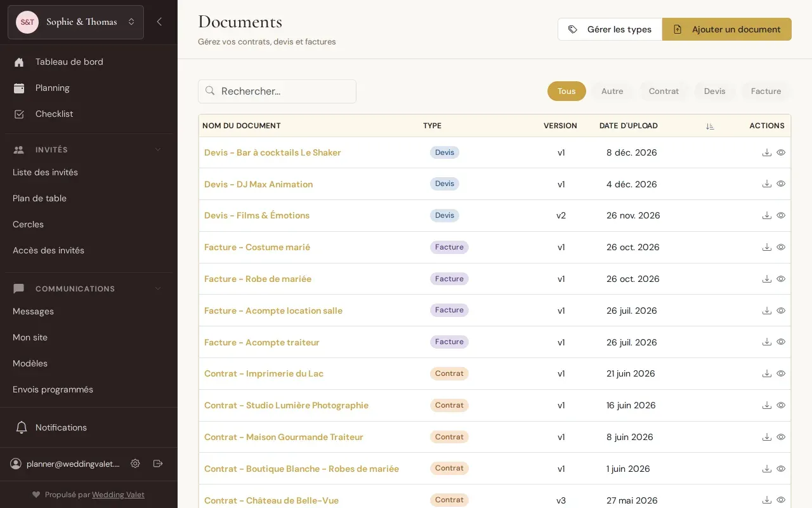Download the Devis - DJ Max Animation file
The image size is (812, 508).
pyautogui.click(x=766, y=184)
